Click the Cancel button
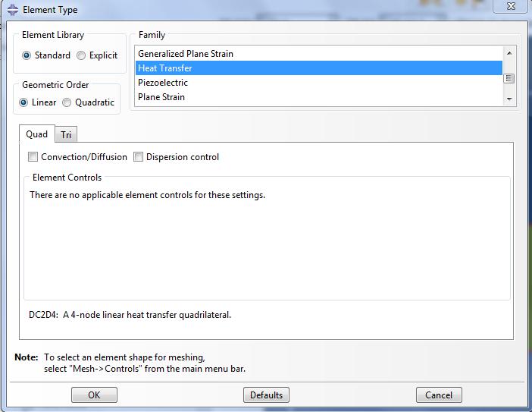The width and height of the screenshot is (532, 412). coord(439,395)
